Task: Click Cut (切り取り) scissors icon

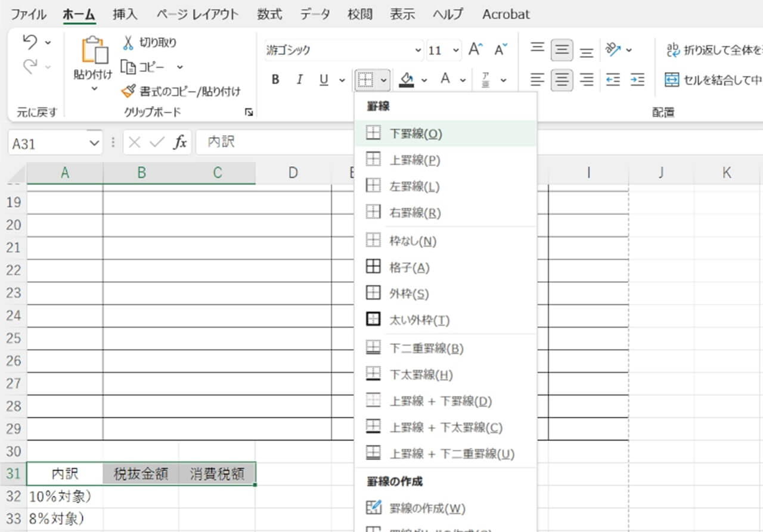Action: click(x=128, y=43)
